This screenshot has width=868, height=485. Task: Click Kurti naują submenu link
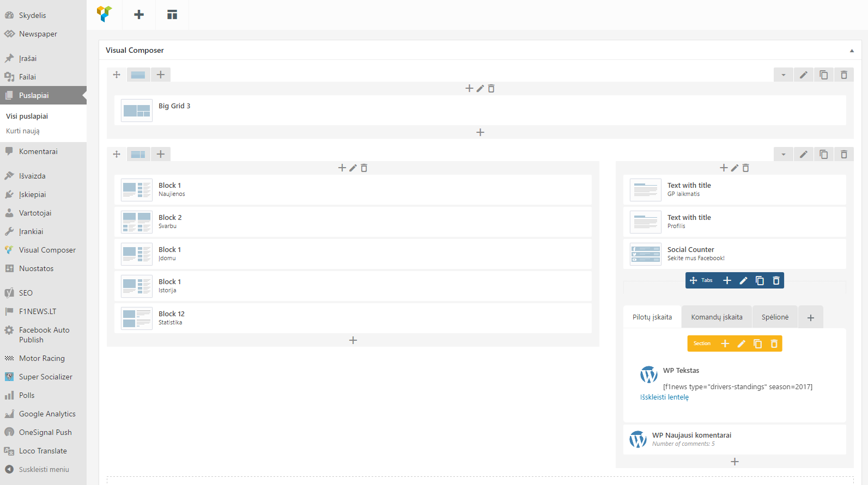(x=23, y=131)
